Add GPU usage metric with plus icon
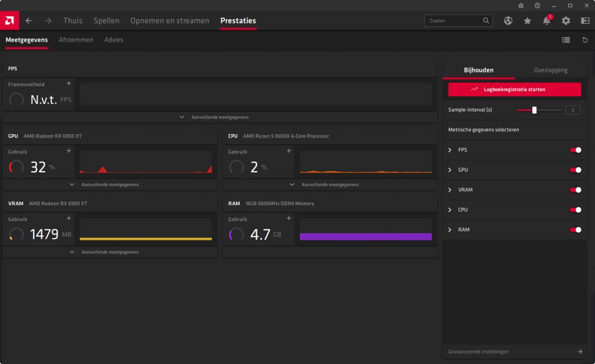Viewport: 595px width, 364px height. tap(69, 151)
